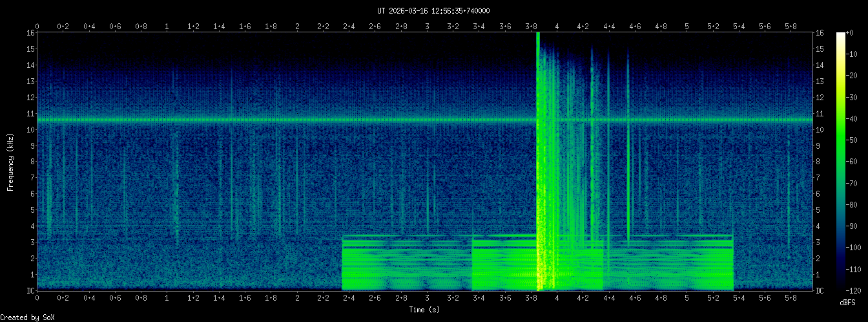The width and height of the screenshot is (868, 322).
Task: Click the 3 second tick on bottom time axis
Action: tap(428, 298)
